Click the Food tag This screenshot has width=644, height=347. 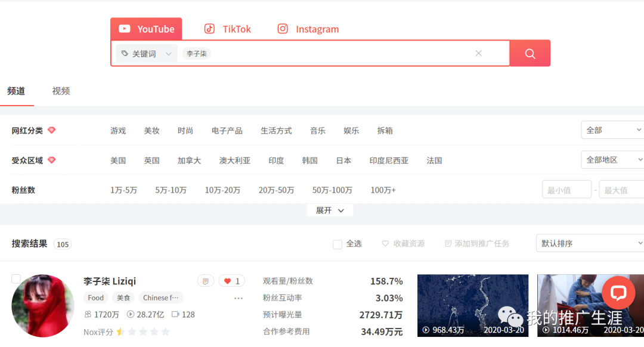tap(95, 298)
